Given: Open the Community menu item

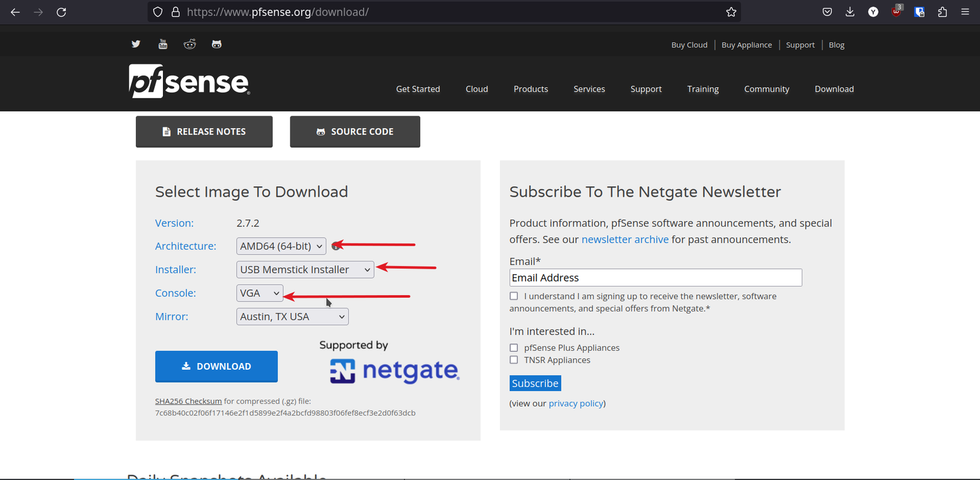Looking at the screenshot, I should (766, 89).
